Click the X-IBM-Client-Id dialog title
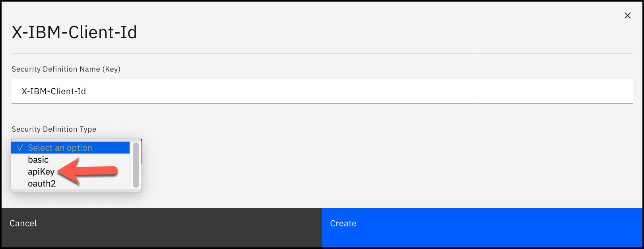644x249 pixels. [x=74, y=32]
